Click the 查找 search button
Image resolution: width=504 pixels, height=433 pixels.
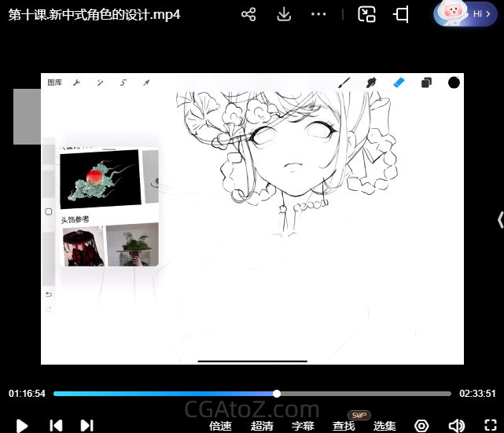click(x=344, y=426)
